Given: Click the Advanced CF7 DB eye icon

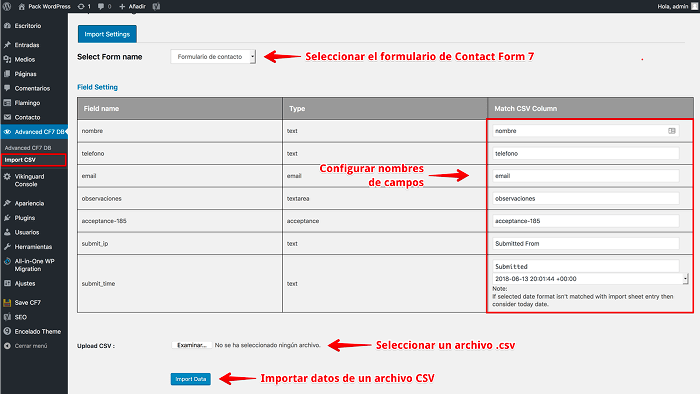Looking at the screenshot, I should (7, 132).
